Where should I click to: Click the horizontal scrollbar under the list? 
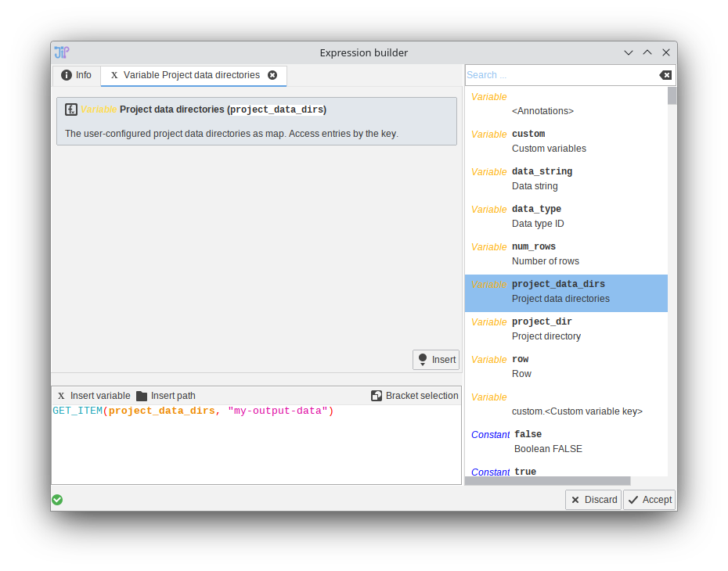[548, 481]
